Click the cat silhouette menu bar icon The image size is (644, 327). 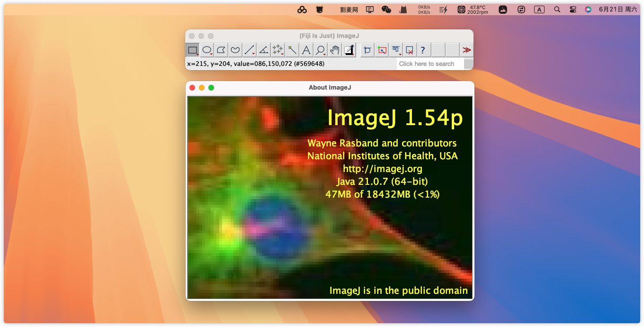403,9
